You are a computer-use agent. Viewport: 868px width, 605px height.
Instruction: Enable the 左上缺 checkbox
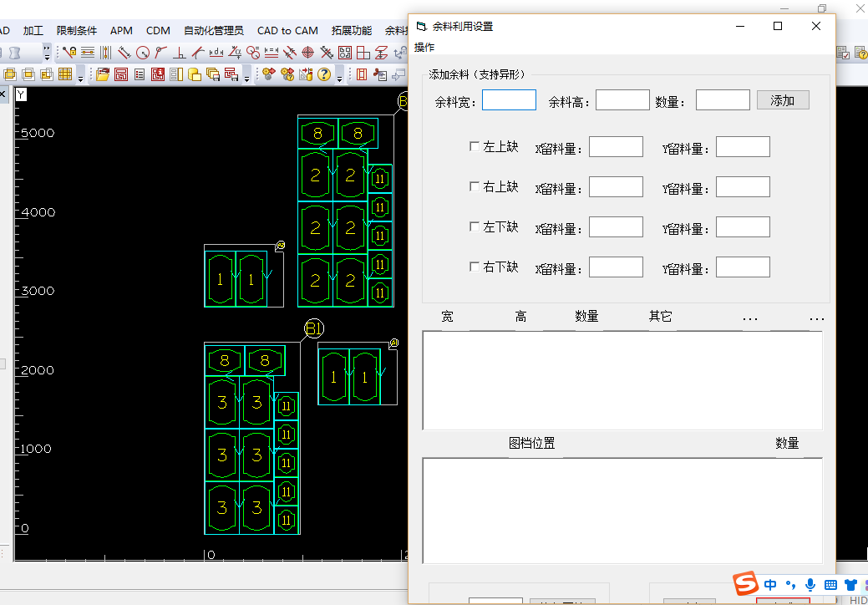click(475, 146)
